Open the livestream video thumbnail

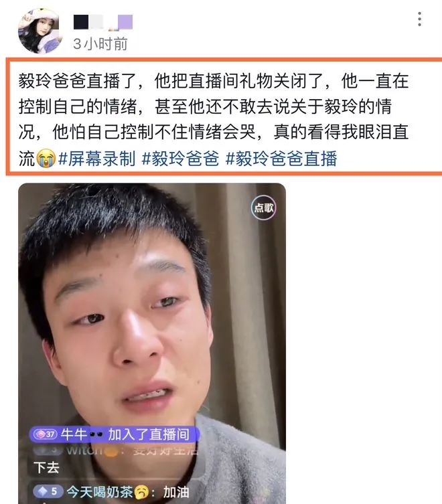[x=152, y=343]
